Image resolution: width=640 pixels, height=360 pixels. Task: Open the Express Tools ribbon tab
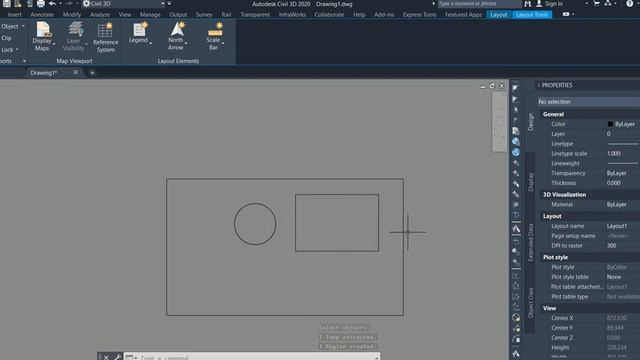[x=419, y=14]
